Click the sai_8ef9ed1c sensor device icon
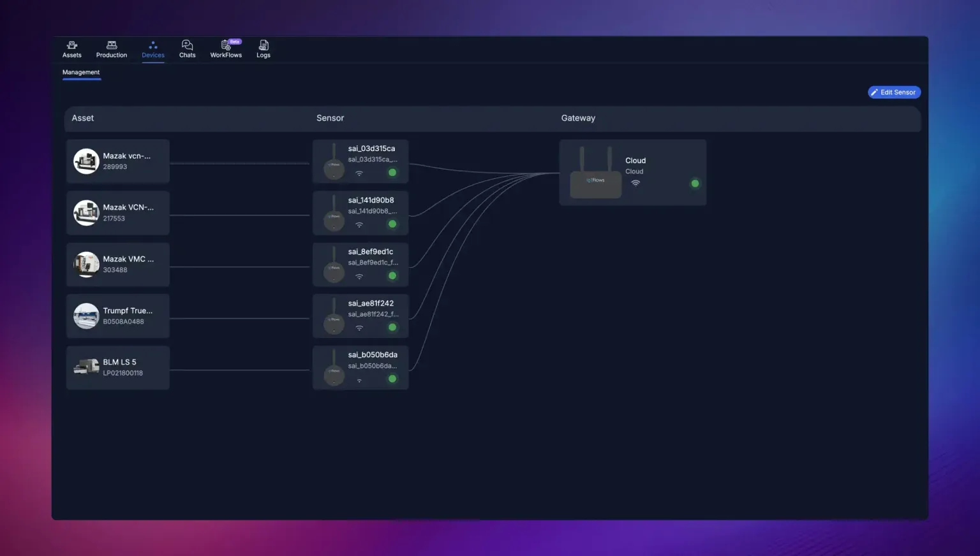The image size is (980, 556). (x=334, y=265)
